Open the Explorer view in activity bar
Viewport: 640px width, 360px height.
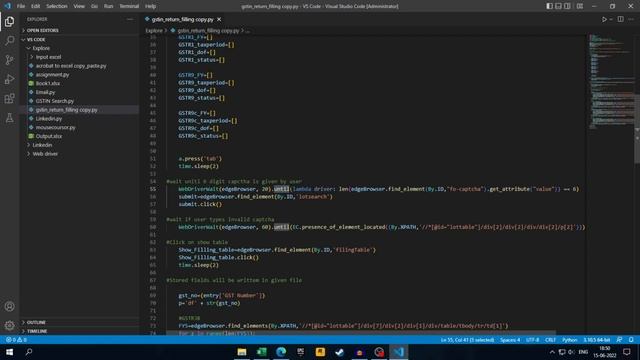click(9, 22)
